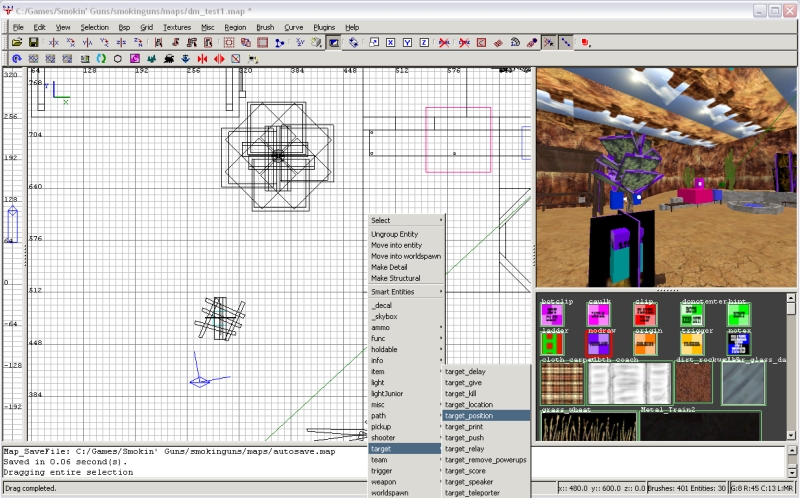The width and height of the screenshot is (800, 498).
Task: Click the Select Inside toolbar icon
Action: coord(208,43)
